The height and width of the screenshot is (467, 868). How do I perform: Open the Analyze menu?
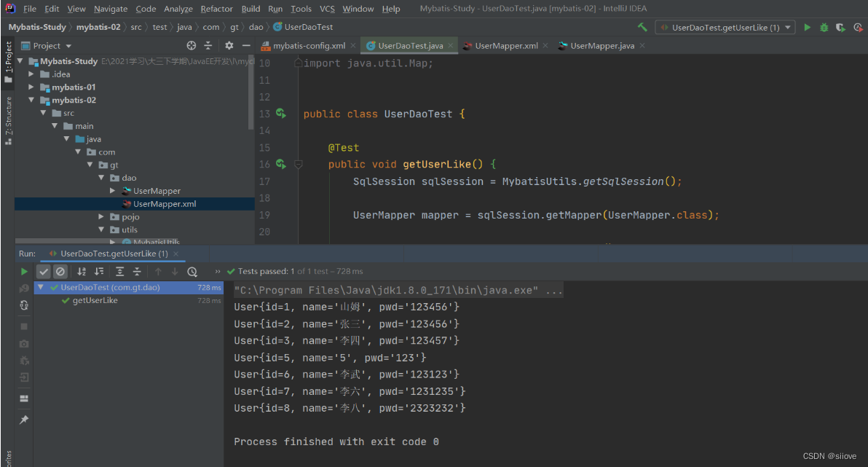coord(178,9)
